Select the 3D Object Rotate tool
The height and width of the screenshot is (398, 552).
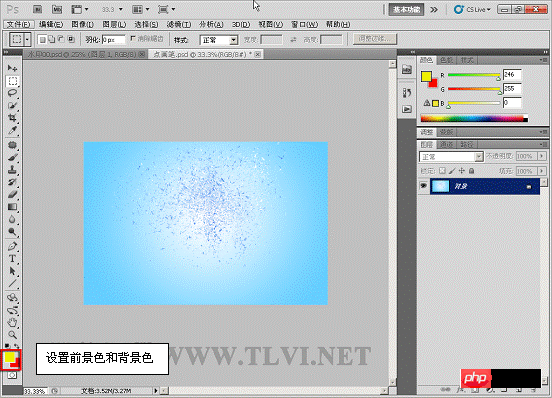(x=12, y=298)
